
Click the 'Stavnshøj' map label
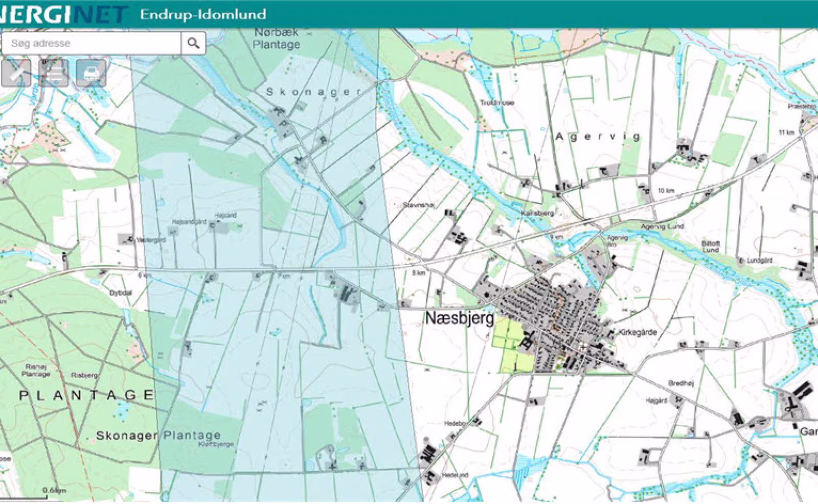tap(418, 205)
